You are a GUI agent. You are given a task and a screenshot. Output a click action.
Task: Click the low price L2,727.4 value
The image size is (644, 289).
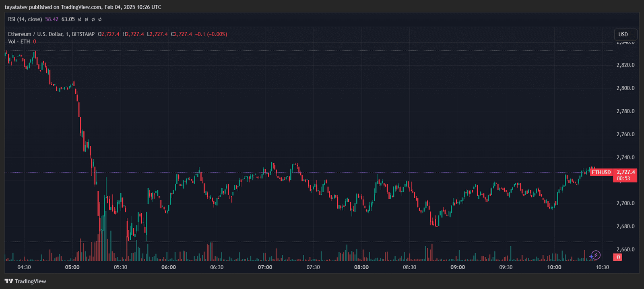157,34
